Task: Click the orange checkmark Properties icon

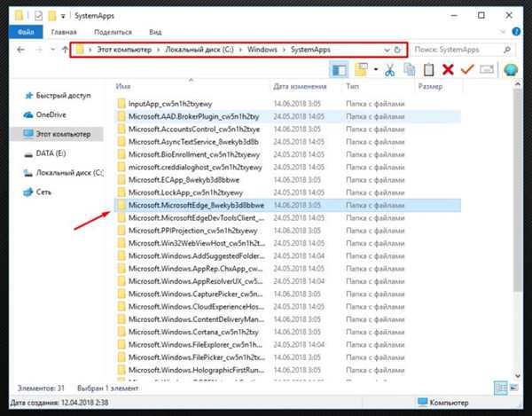Action: [x=467, y=69]
